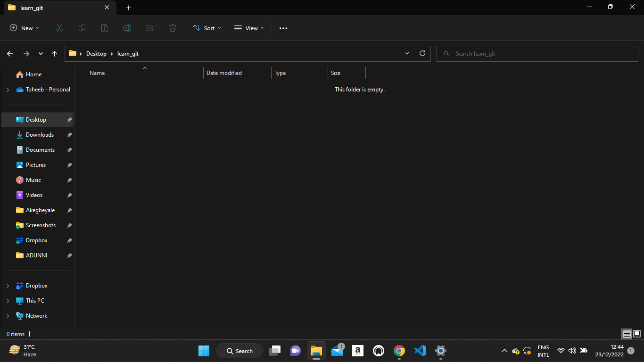Viewport: 644px width, 362px height.
Task: Show hidden system tray icons chevron
Action: (504, 351)
